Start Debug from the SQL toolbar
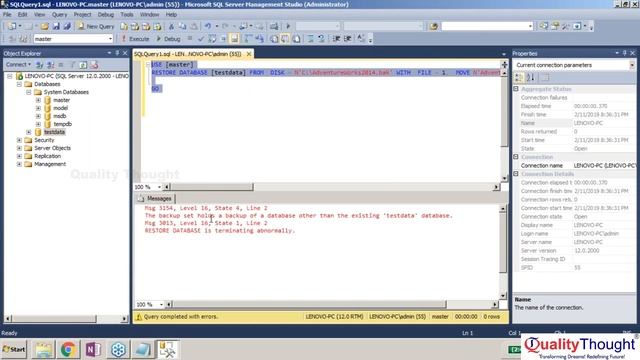640x360 pixels. tap(169, 39)
